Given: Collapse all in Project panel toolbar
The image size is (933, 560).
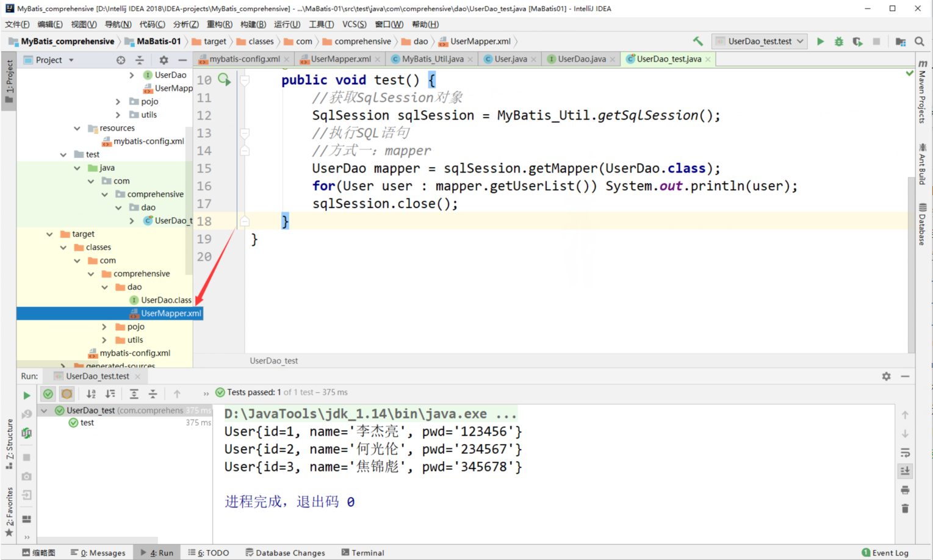Looking at the screenshot, I should click(140, 60).
